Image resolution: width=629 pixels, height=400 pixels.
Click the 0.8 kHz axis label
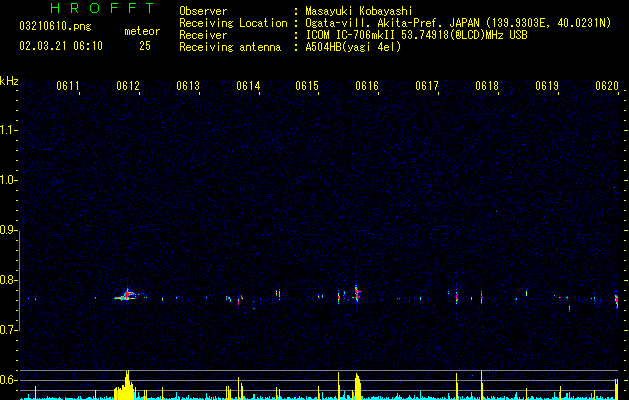(x=8, y=280)
